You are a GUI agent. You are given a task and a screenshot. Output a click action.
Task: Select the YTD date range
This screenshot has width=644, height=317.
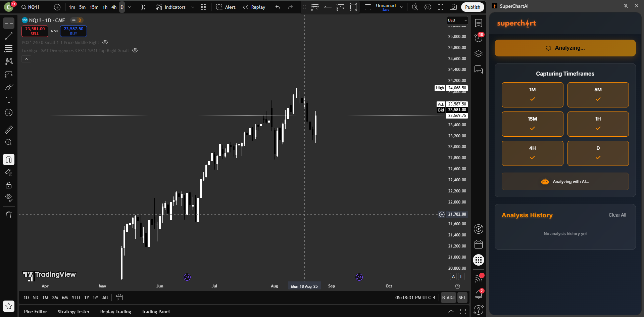click(76, 298)
